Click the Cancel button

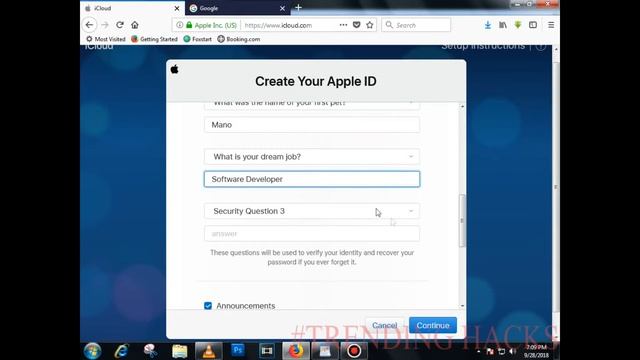[x=384, y=325]
